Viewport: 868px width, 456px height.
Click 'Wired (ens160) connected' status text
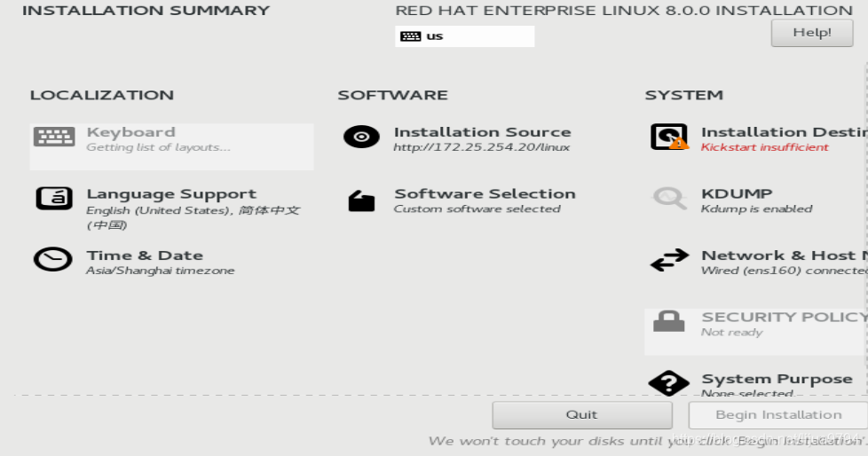(x=785, y=271)
